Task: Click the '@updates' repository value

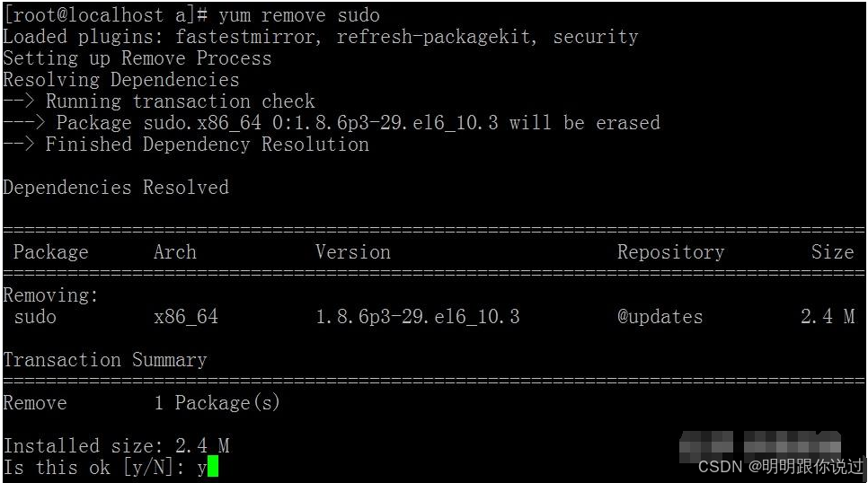Action: 660,317
